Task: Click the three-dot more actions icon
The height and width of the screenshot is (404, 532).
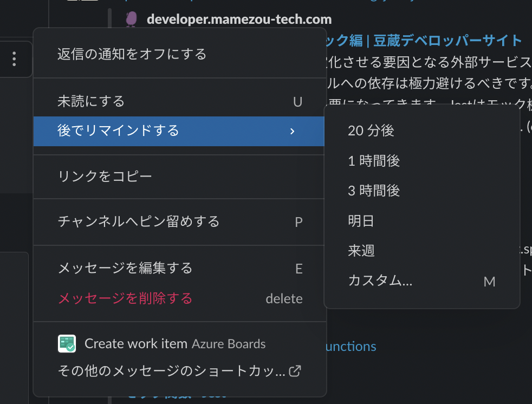Action: click(14, 59)
